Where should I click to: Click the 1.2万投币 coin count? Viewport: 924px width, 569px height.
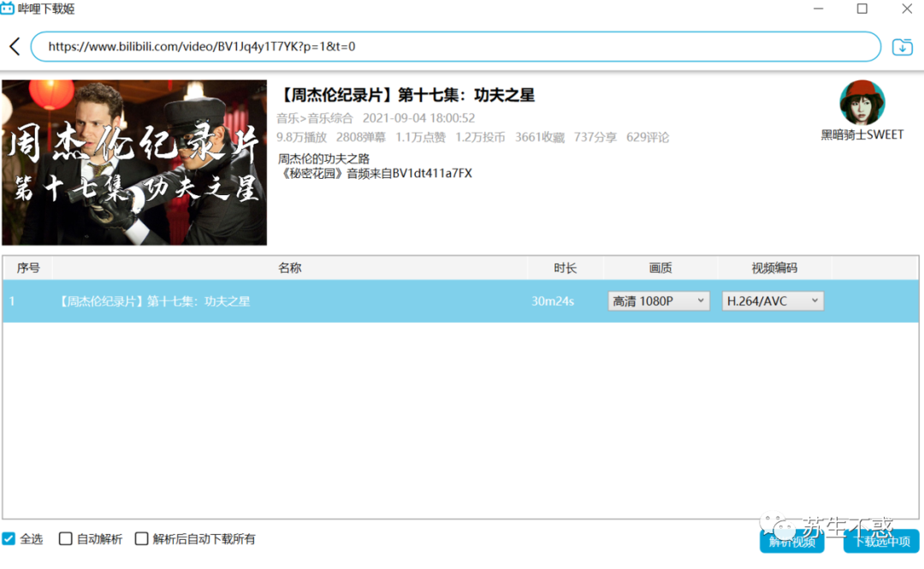pyautogui.click(x=480, y=138)
